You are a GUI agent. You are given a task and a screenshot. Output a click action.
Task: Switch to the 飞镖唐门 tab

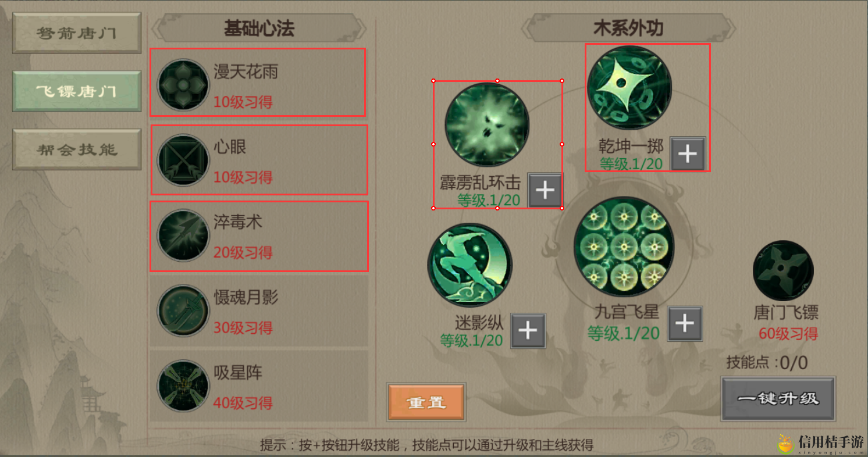tap(77, 91)
